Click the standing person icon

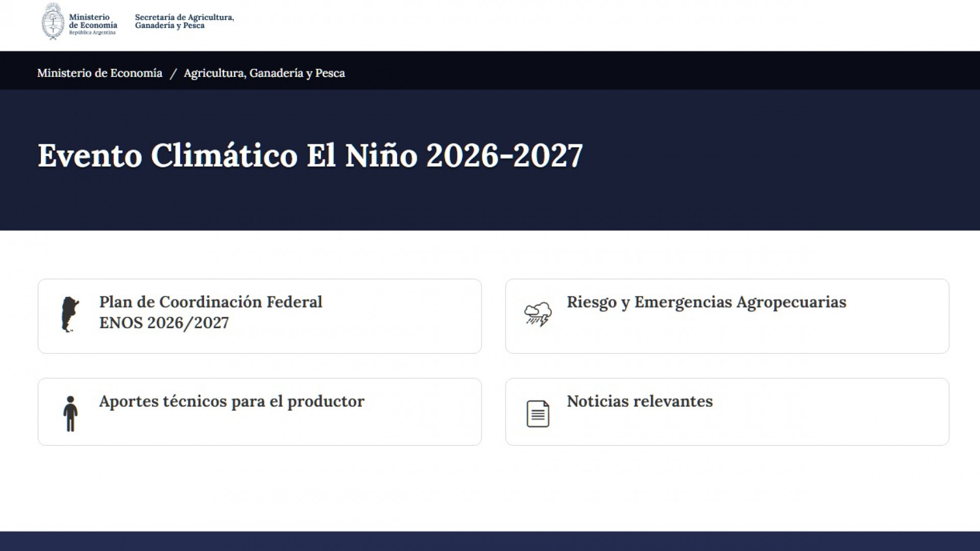point(70,414)
